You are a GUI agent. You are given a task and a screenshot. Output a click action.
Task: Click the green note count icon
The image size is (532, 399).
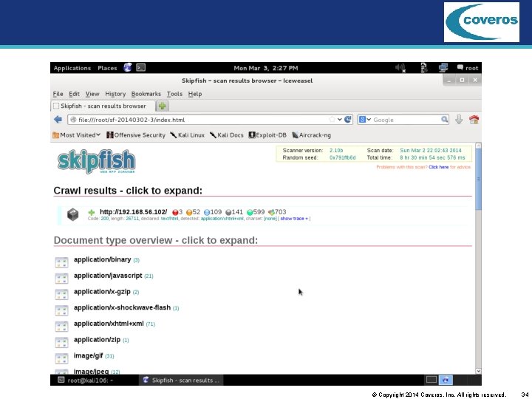250,212
